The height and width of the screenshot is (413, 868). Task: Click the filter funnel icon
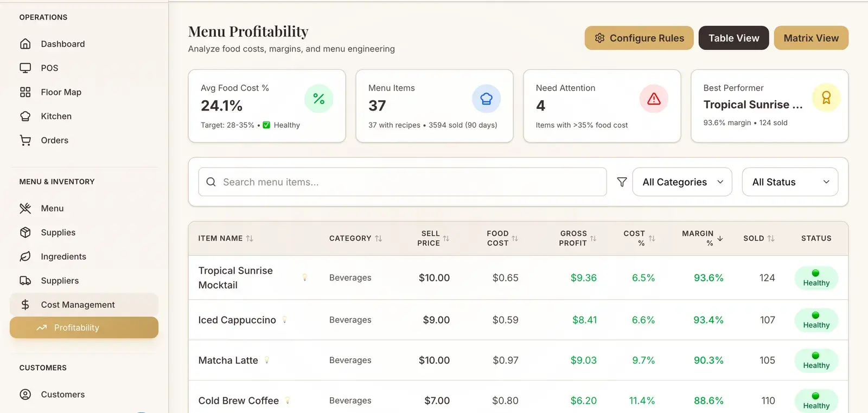[x=622, y=182]
